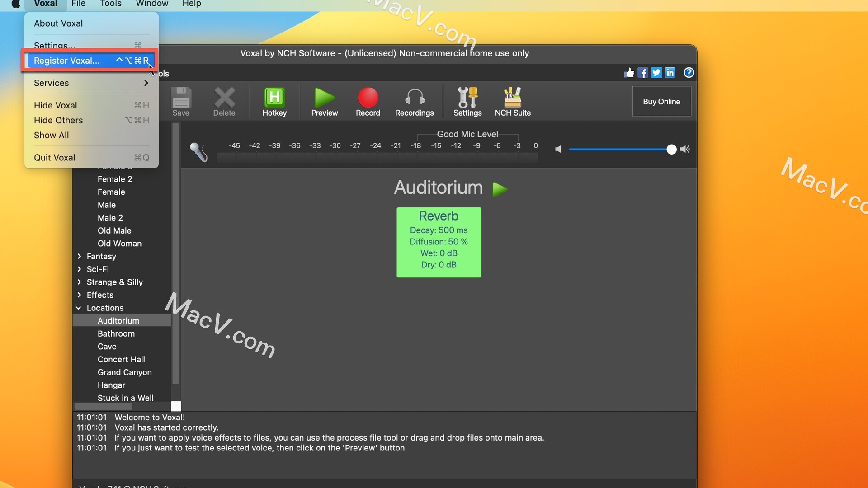Open the NCH Suite toolbox
Screen dimensions: 868x488
coord(513,102)
